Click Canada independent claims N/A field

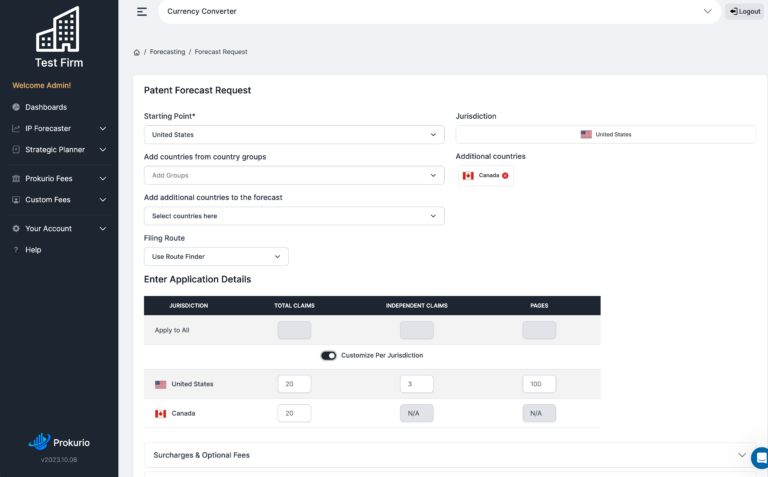[417, 413]
